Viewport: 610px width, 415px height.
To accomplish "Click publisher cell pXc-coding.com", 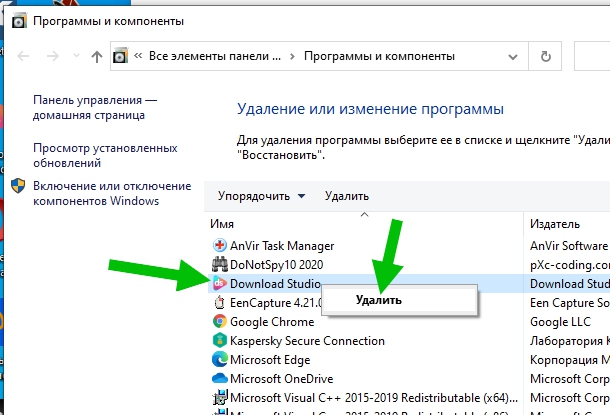I will point(570,264).
